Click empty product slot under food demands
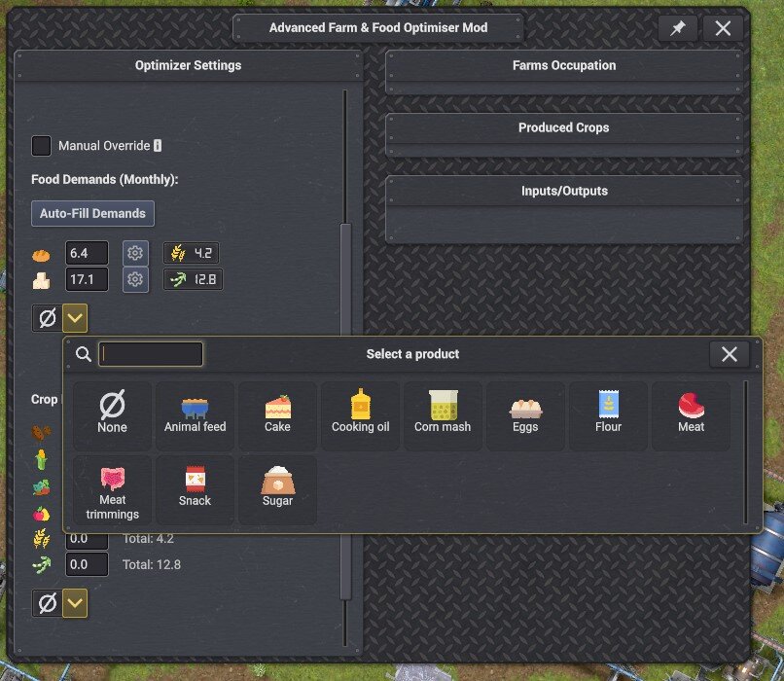This screenshot has height=681, width=784. click(x=48, y=317)
